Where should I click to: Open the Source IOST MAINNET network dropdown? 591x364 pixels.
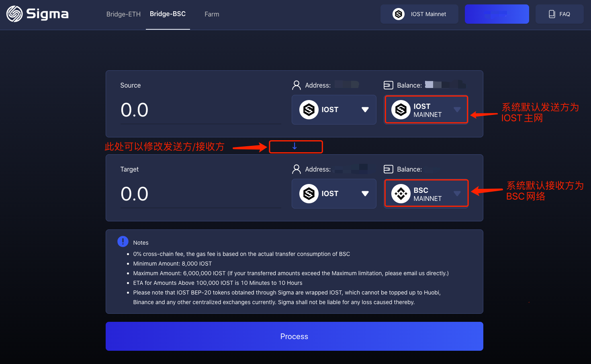coord(426,110)
